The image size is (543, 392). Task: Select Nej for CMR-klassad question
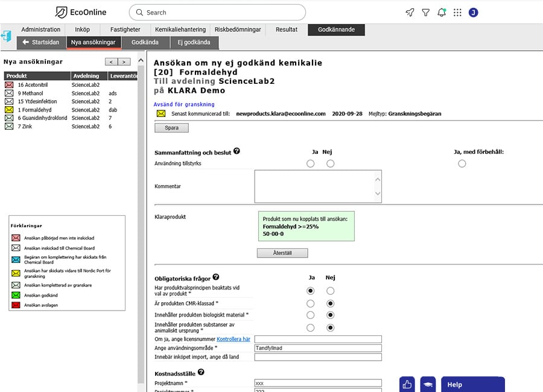[331, 304]
